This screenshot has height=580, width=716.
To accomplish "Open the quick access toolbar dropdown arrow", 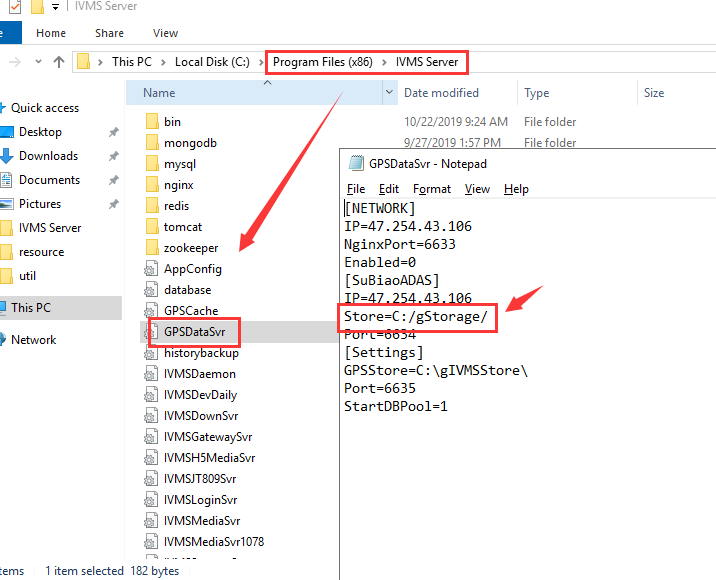I will tap(55, 7).
